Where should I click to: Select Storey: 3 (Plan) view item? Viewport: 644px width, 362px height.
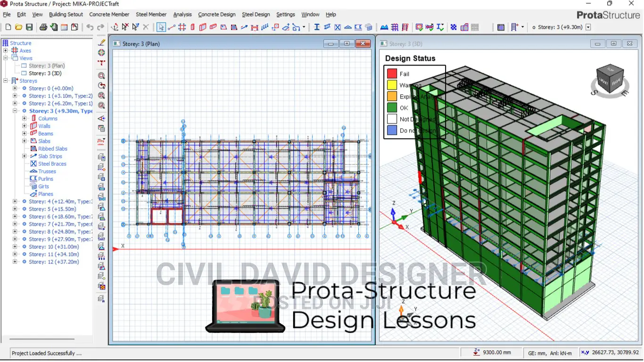pos(47,66)
